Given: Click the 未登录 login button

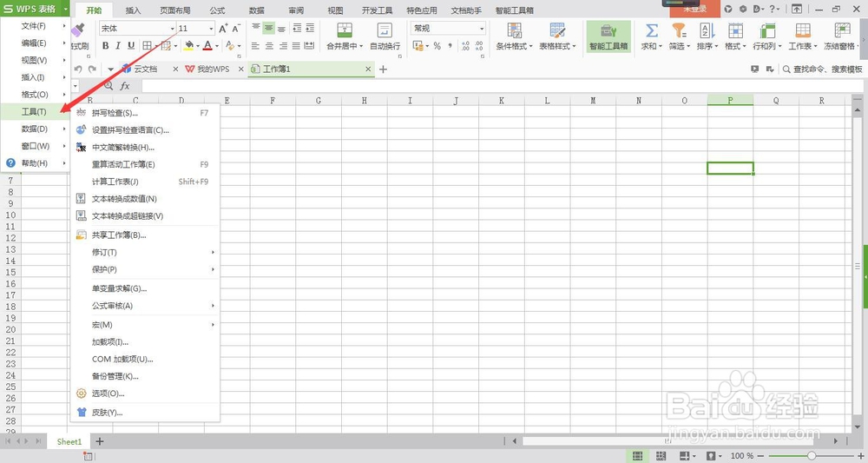Looking at the screenshot, I should pos(694,9).
